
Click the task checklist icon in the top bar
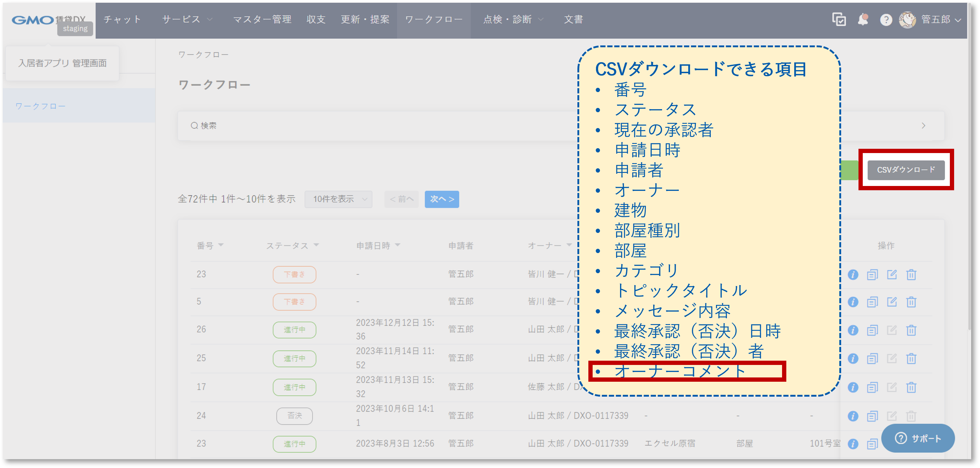coord(839,20)
